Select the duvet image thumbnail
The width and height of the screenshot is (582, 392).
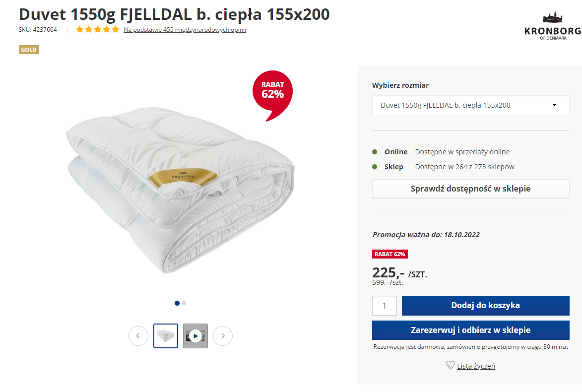(166, 336)
